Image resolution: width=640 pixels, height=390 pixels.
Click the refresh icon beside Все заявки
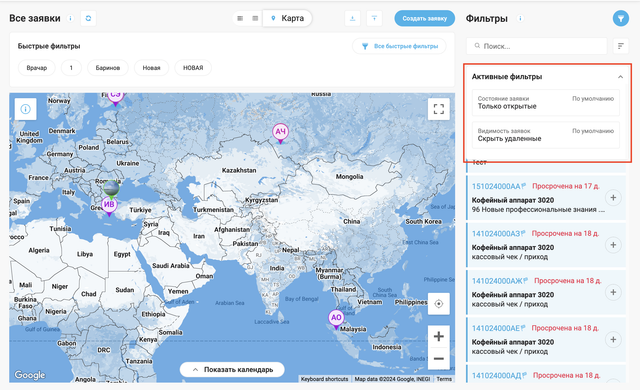[x=88, y=18]
